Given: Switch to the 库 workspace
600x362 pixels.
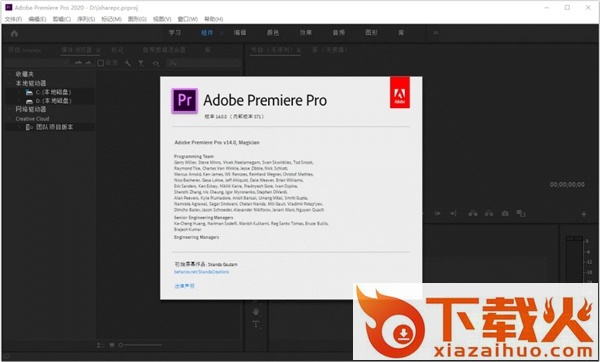Looking at the screenshot, I should point(401,33).
